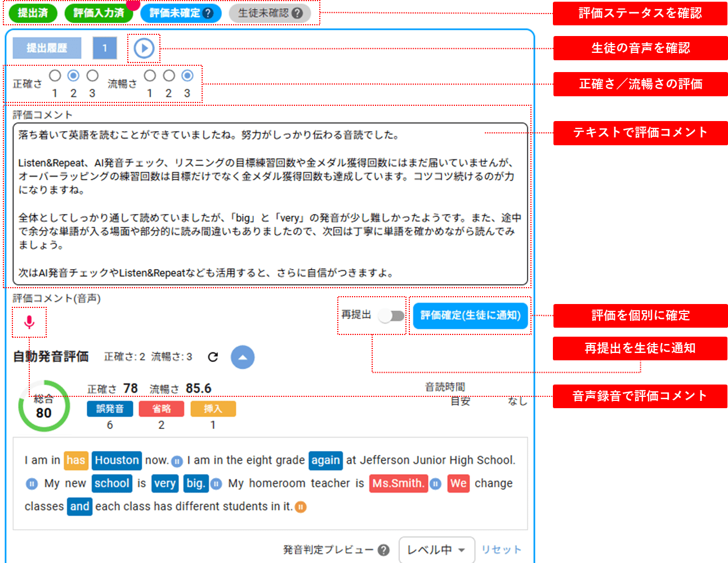Click the リセット link
The height and width of the screenshot is (563, 728).
501,550
